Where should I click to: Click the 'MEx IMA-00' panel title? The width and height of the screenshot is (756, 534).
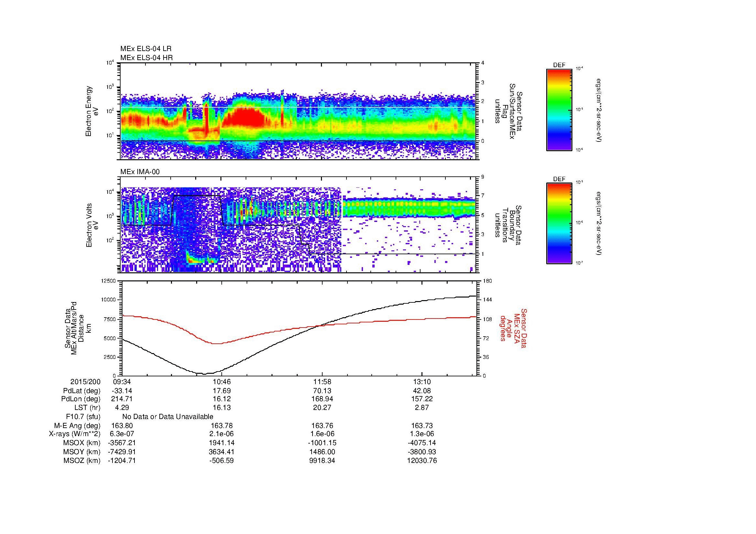click(140, 172)
